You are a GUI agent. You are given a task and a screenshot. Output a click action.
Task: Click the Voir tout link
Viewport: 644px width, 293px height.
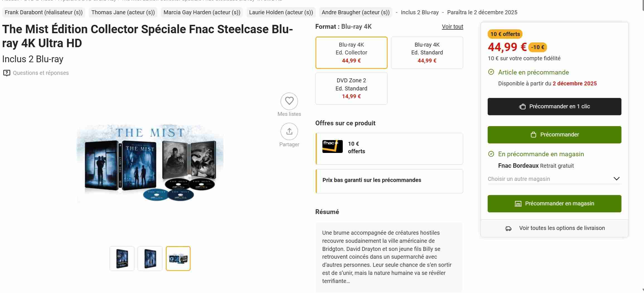pyautogui.click(x=452, y=27)
